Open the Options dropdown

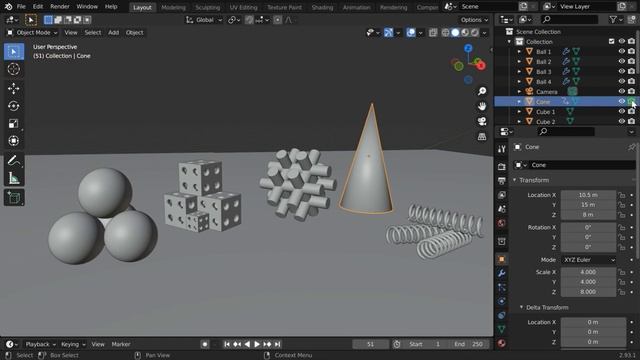(474, 20)
